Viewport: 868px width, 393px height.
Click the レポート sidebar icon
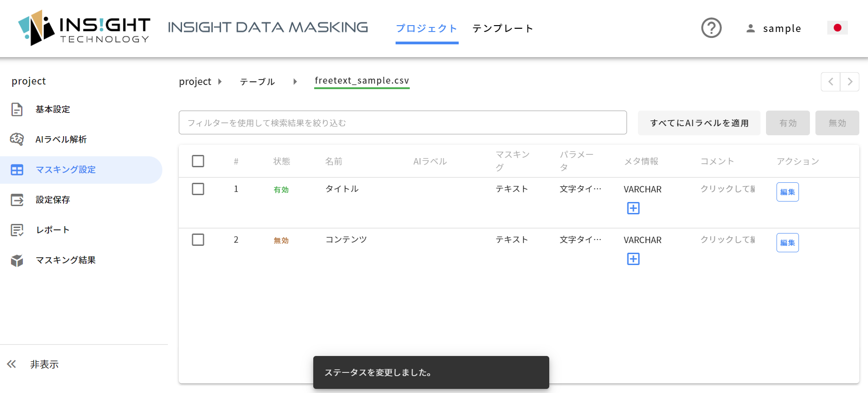pyautogui.click(x=17, y=230)
